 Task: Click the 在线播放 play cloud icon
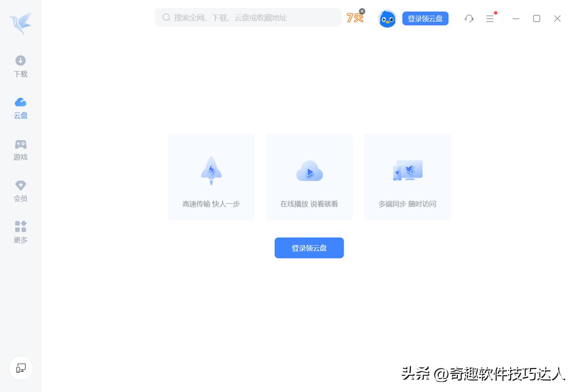(x=309, y=171)
